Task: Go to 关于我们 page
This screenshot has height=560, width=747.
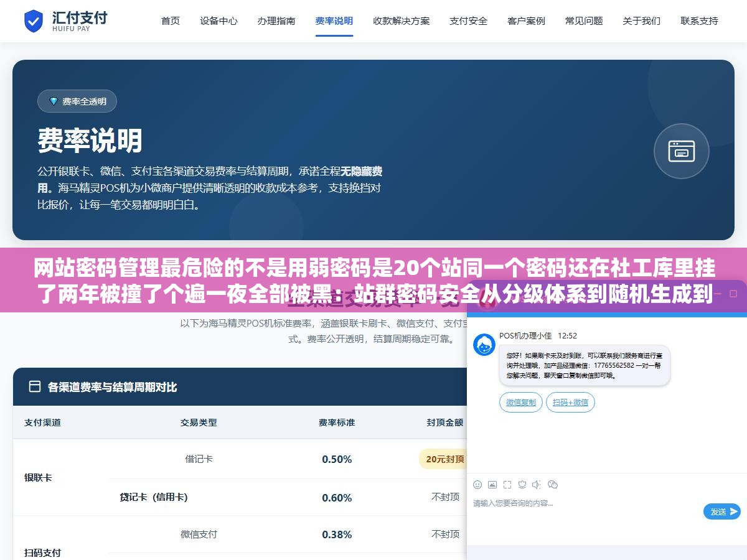Action: click(642, 21)
